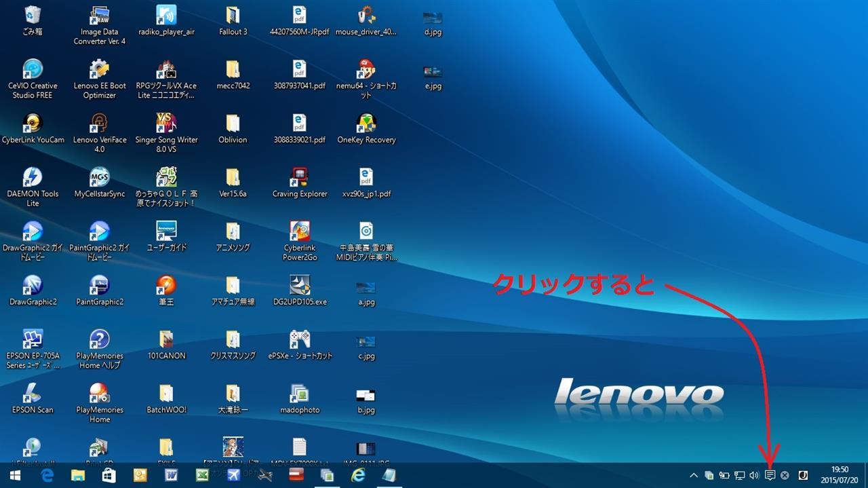This screenshot has height=488, width=868.
Task: Select the 3087937041.pdf file
Action: tap(299, 75)
